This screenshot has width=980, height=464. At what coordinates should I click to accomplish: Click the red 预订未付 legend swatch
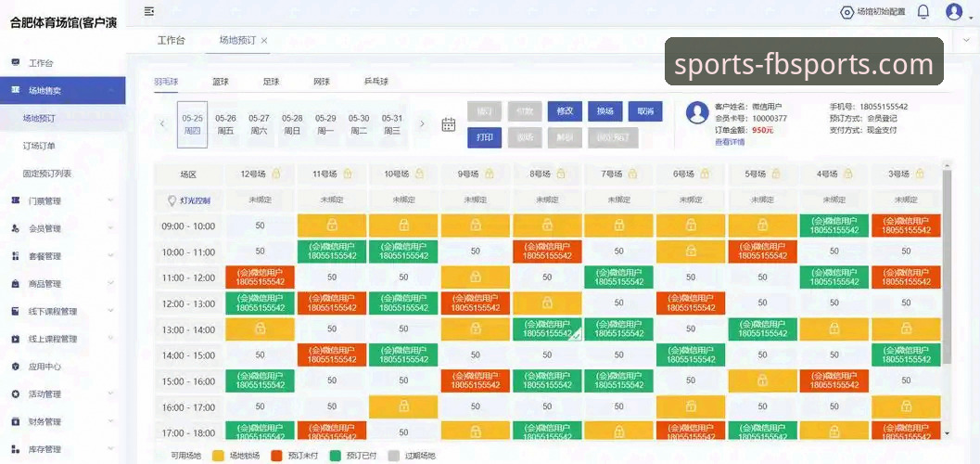click(x=277, y=456)
